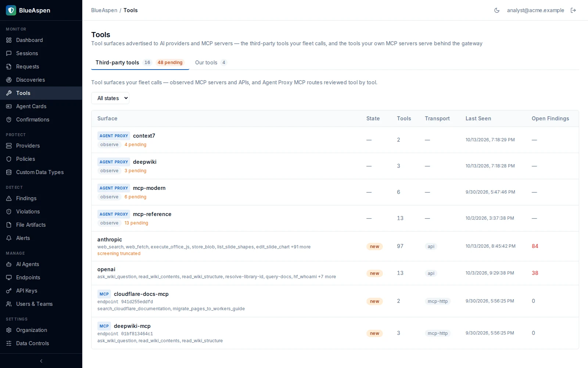The image size is (588, 368).
Task: Click the AI Agents robot icon
Action: pyautogui.click(x=9, y=264)
